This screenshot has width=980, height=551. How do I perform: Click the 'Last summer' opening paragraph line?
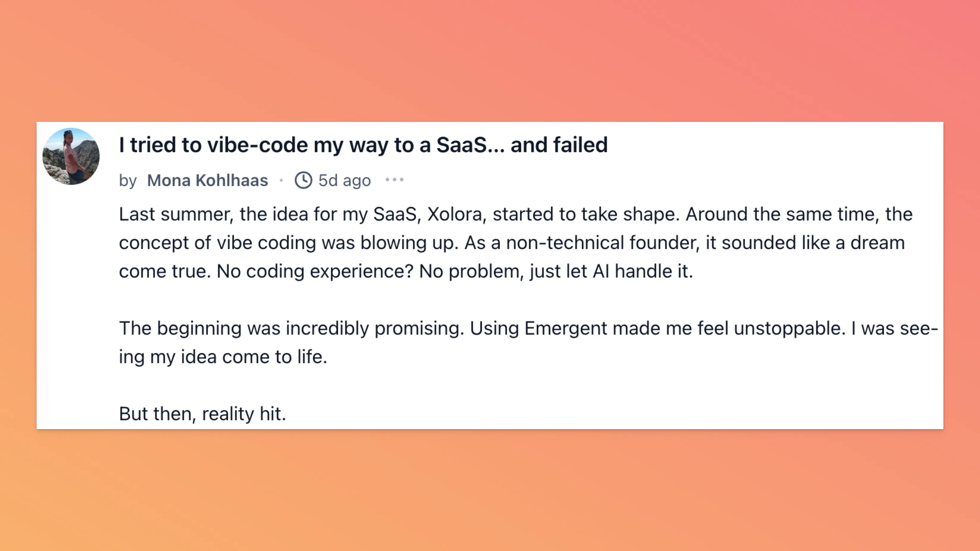point(516,214)
